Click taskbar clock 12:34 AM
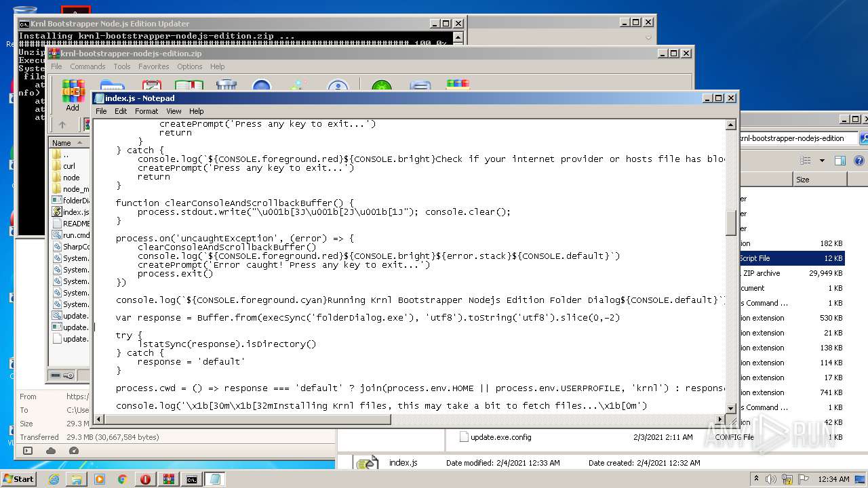The image size is (868, 488). point(833,479)
